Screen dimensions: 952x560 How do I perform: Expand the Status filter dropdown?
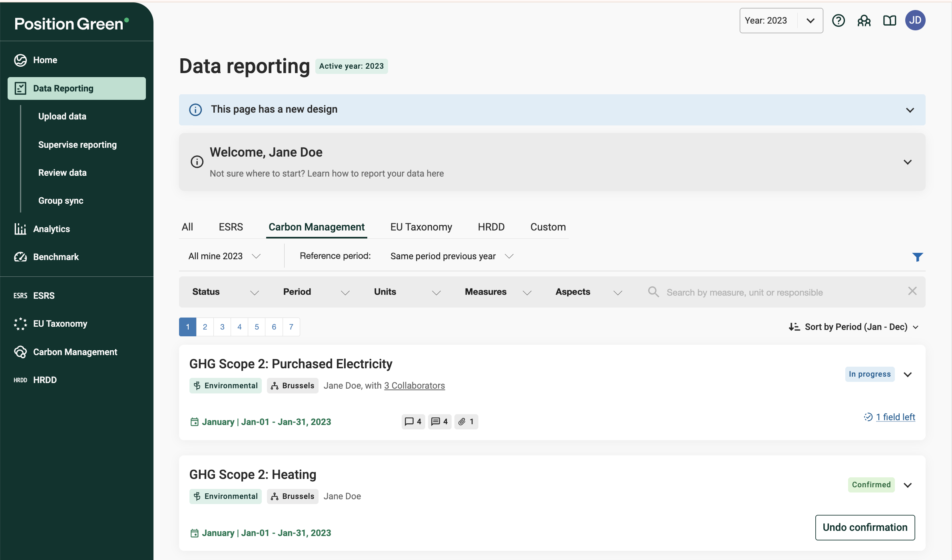[225, 292]
